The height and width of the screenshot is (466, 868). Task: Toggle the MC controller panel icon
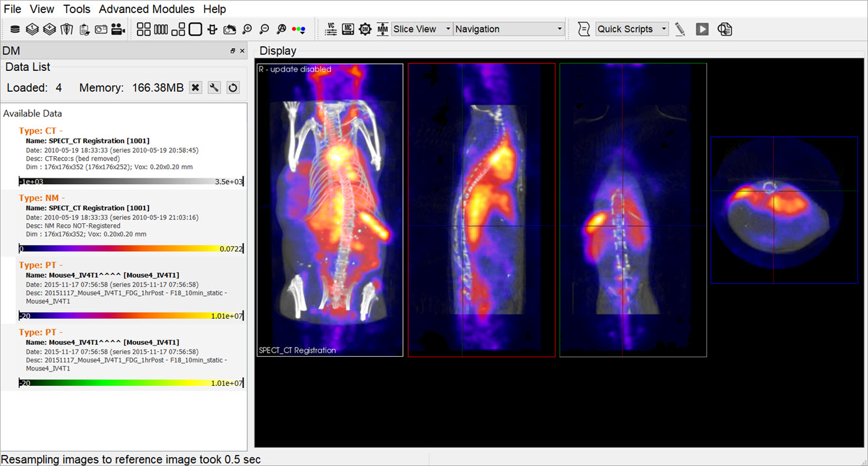tap(348, 29)
